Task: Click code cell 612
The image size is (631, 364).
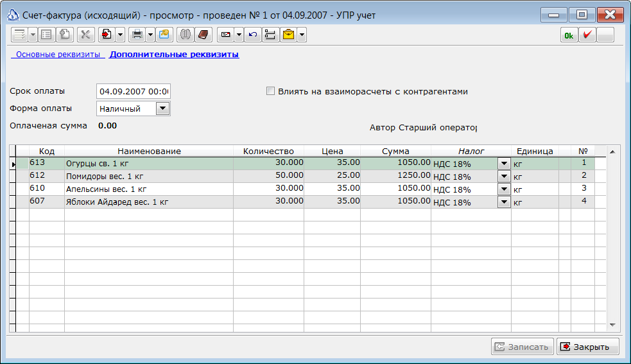Action: click(x=47, y=176)
